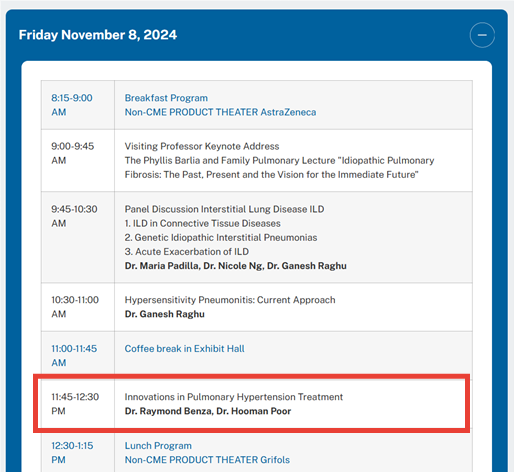The width and height of the screenshot is (514, 472).
Task: Click the Friday November 8, 2024 heading
Action: pyautogui.click(x=98, y=35)
